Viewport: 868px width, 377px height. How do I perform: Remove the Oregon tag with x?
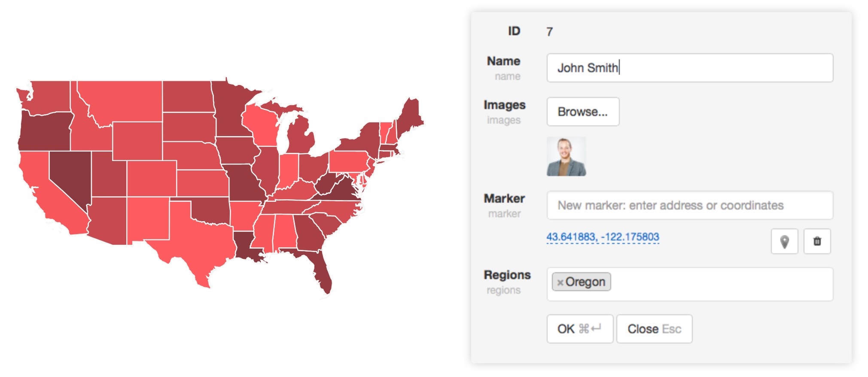coord(560,283)
